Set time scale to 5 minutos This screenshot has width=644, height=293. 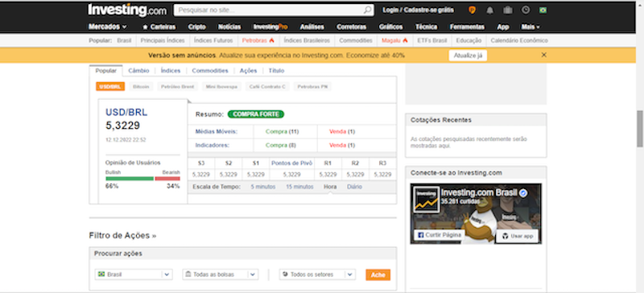click(x=263, y=187)
